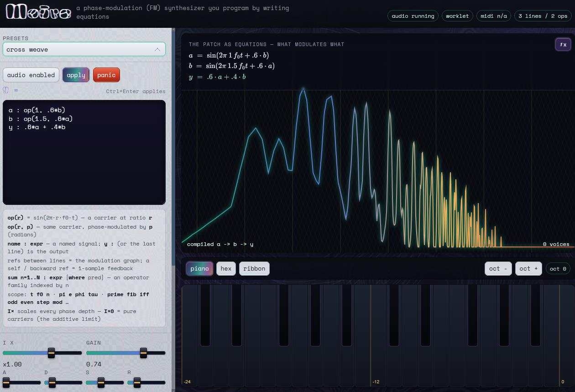The width and height of the screenshot is (575, 392).
Task: Click the audio running status badge
Action: 413,16
